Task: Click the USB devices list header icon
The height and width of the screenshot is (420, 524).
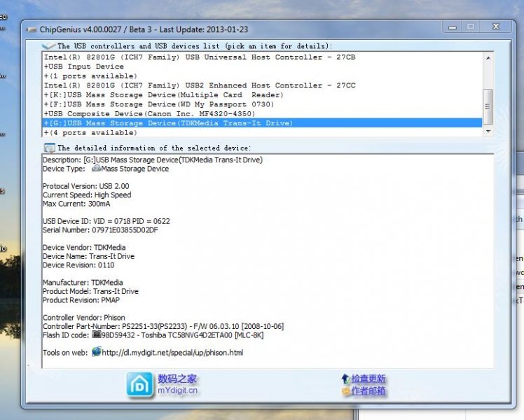Action: [x=48, y=45]
